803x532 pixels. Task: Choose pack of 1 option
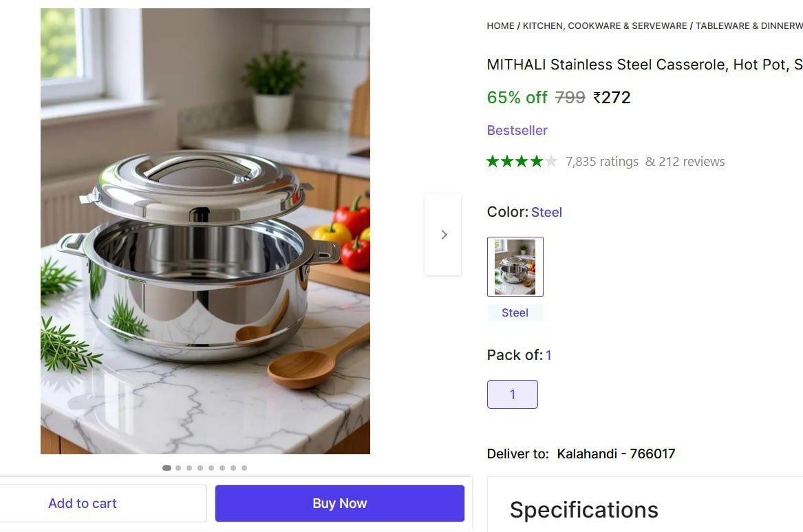[x=512, y=394]
